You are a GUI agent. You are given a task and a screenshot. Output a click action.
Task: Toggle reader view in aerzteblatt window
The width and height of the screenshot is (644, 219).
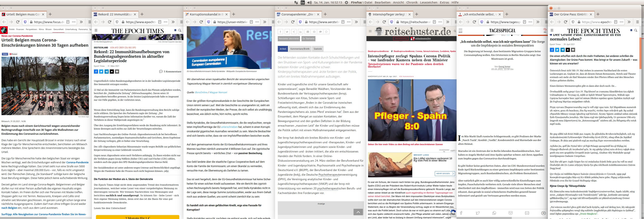point(343,22)
